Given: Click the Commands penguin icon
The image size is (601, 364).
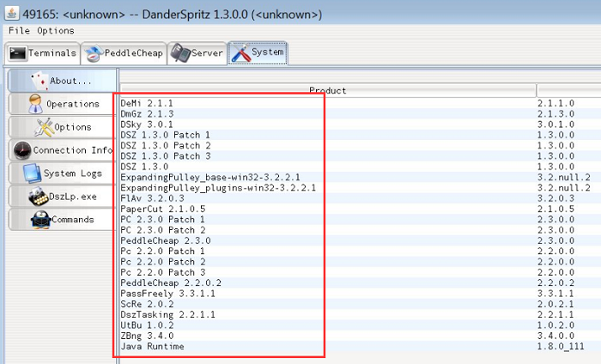Looking at the screenshot, I should 41,220.
